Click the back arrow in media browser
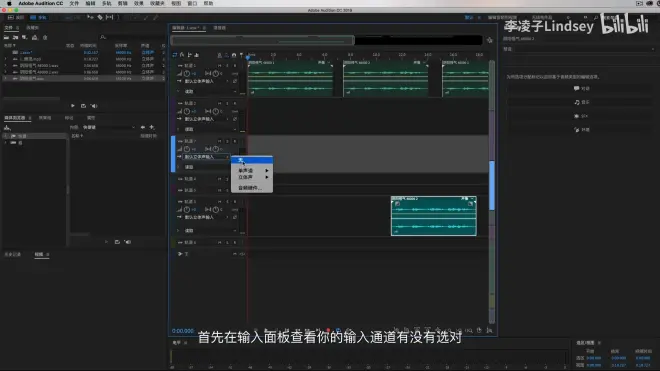Image resolution: width=660 pixels, height=371 pixels. (143, 127)
